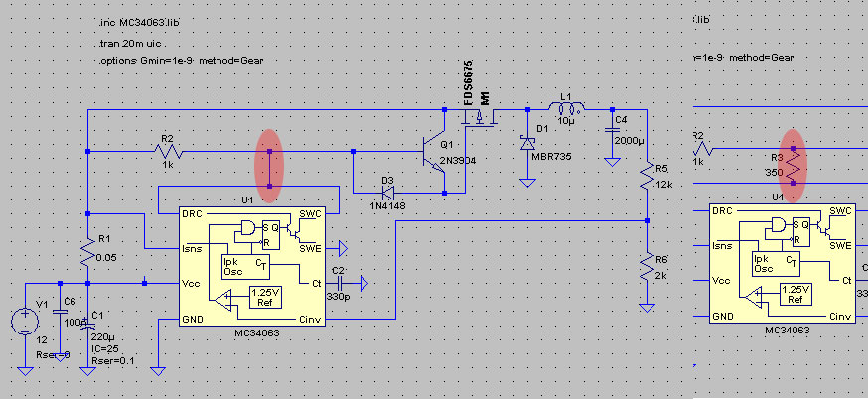
Task: Click the 12k value of R5
Action: [663, 185]
